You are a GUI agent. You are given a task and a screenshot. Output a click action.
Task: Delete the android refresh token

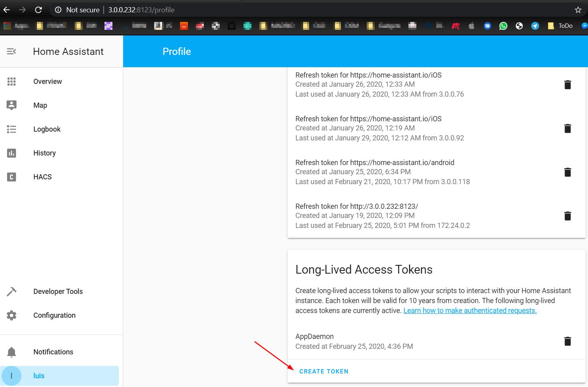pos(567,172)
